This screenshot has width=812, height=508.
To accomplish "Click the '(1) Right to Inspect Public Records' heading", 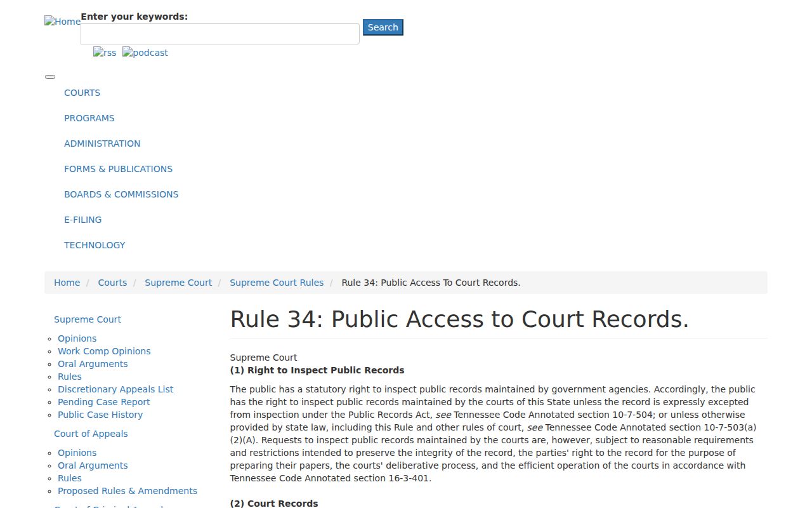I will pyautogui.click(x=317, y=370).
